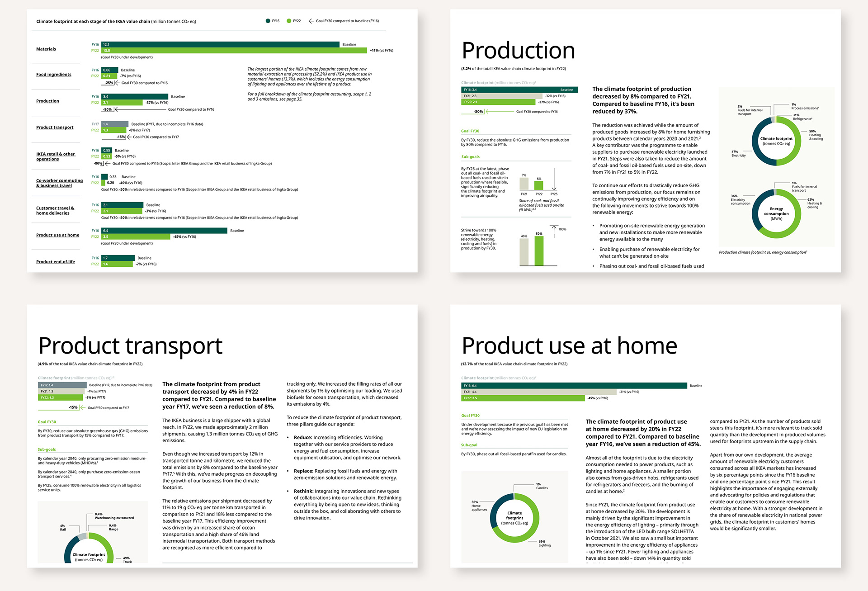
Task: Click the 'Product end-of-life' link
Action: click(56, 262)
